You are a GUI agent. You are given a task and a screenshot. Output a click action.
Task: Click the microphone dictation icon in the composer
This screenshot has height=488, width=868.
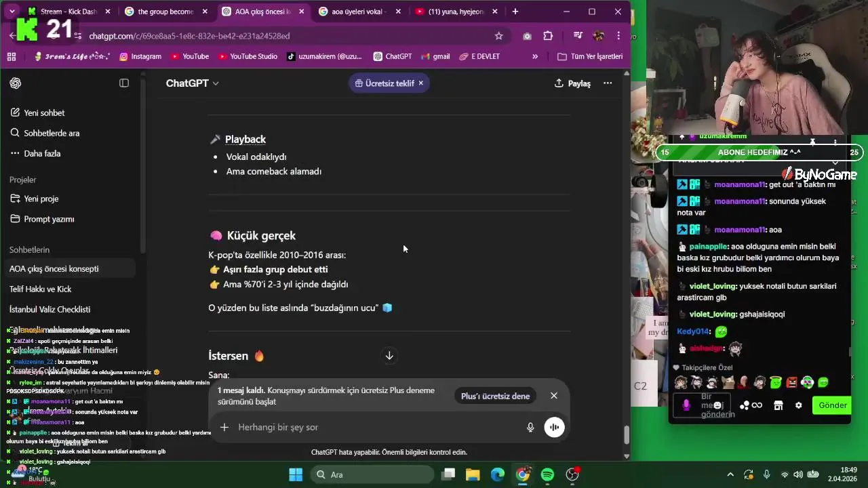click(530, 427)
